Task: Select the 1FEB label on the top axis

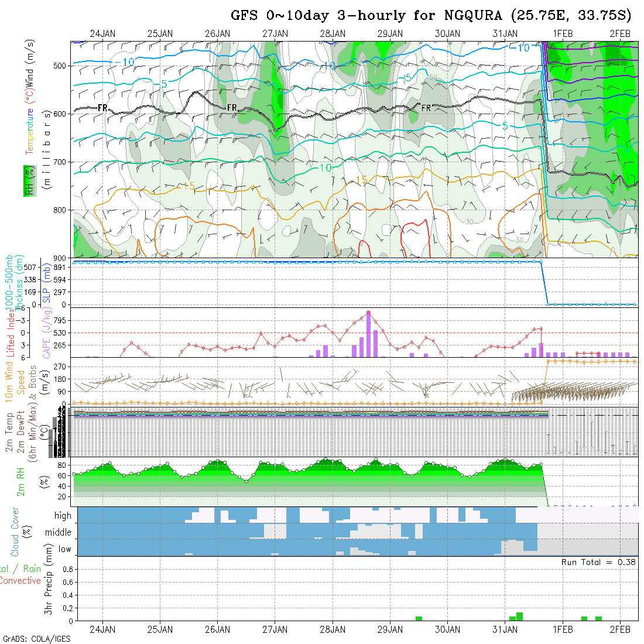Action: [x=563, y=34]
